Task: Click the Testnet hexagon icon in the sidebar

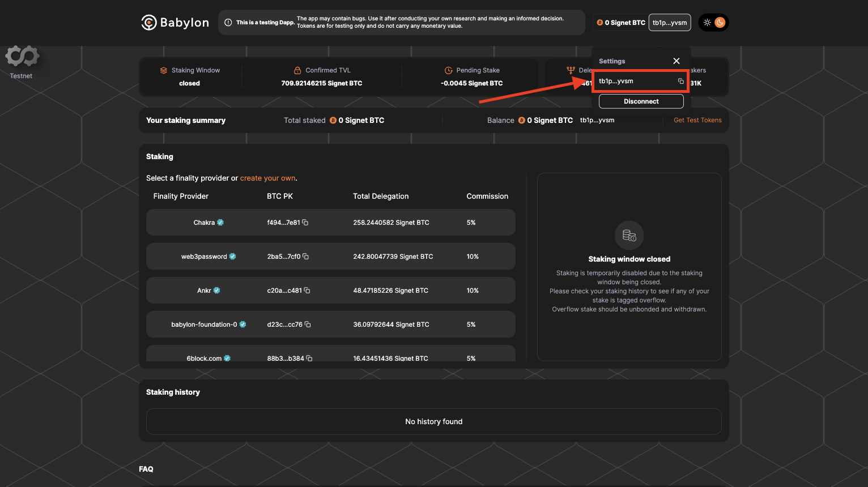Action: coord(22,57)
